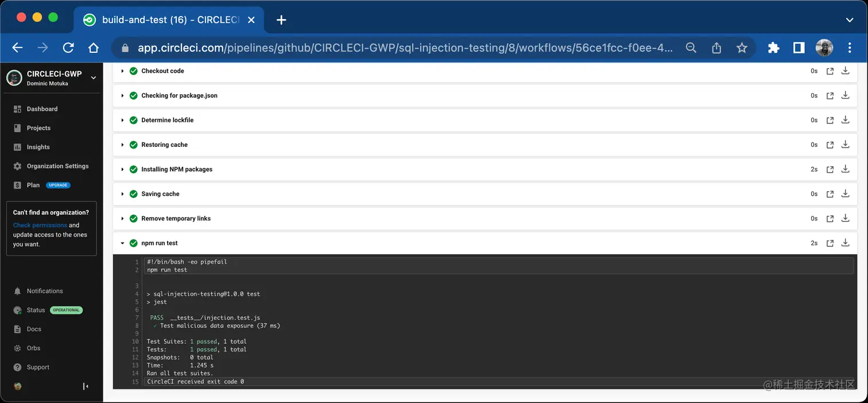Image resolution: width=868 pixels, height=403 pixels.
Task: Expand the 'Restoring cache' step
Action: tap(122, 144)
